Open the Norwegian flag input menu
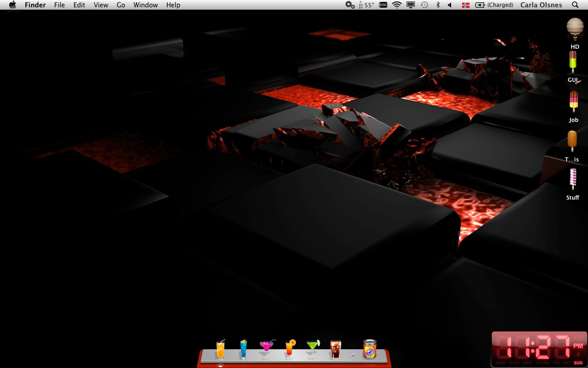The height and width of the screenshot is (368, 588). pos(466,5)
